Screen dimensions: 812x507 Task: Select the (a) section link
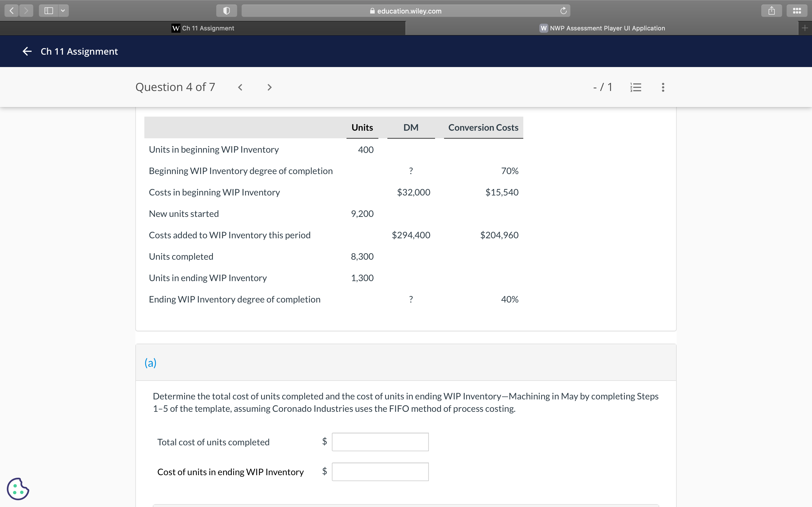point(150,363)
